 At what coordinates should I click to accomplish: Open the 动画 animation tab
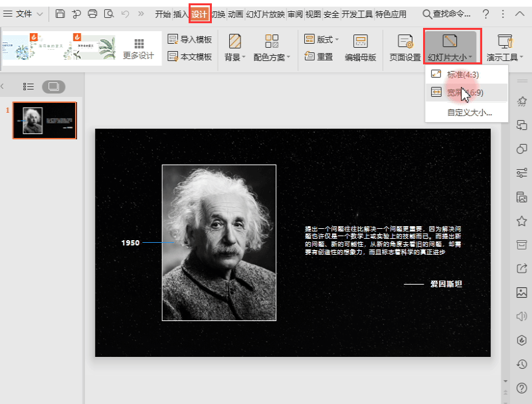235,14
